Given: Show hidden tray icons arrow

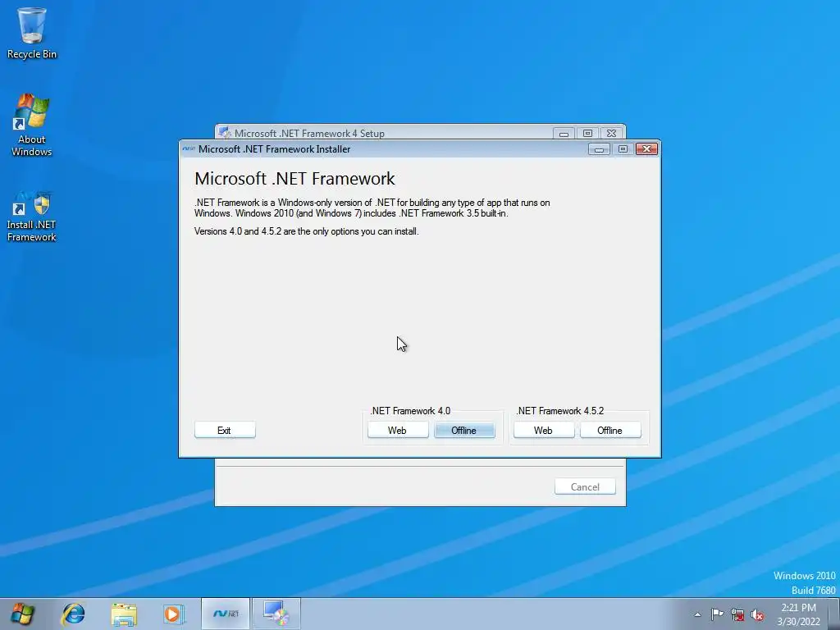Looking at the screenshot, I should tap(697, 614).
